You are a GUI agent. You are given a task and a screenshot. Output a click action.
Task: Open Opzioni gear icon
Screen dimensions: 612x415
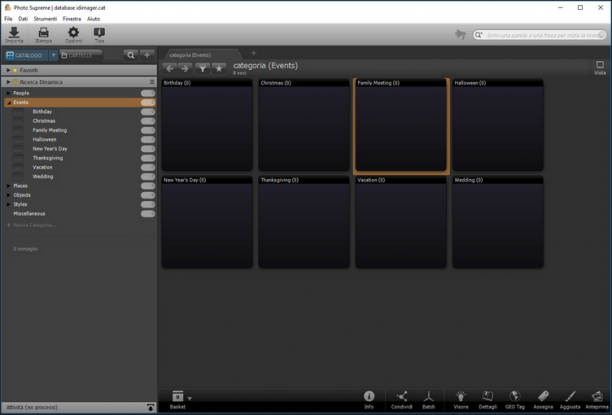point(73,33)
